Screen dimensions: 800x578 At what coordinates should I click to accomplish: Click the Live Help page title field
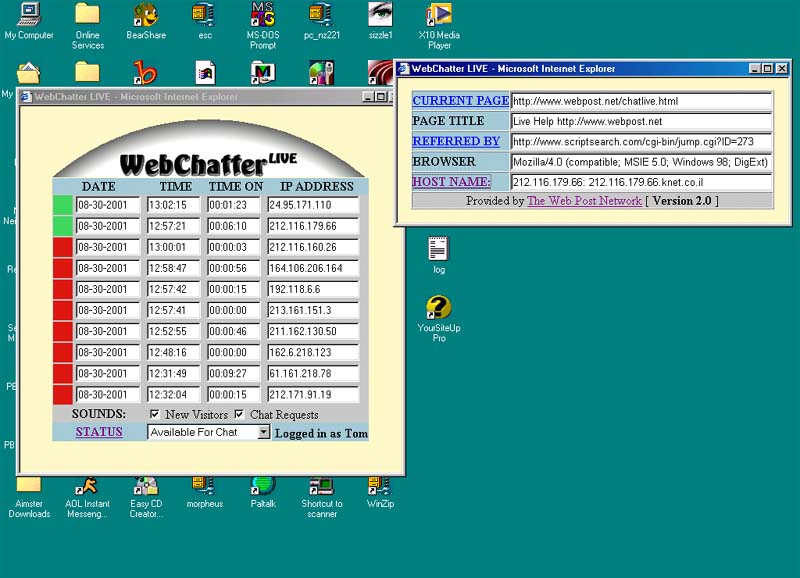[641, 121]
